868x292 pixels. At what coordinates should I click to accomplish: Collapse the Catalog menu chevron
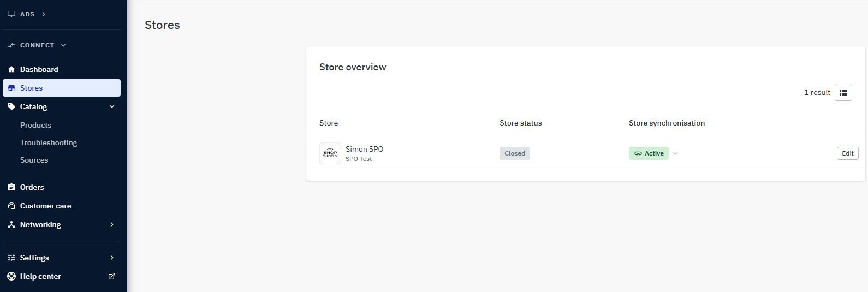112,106
